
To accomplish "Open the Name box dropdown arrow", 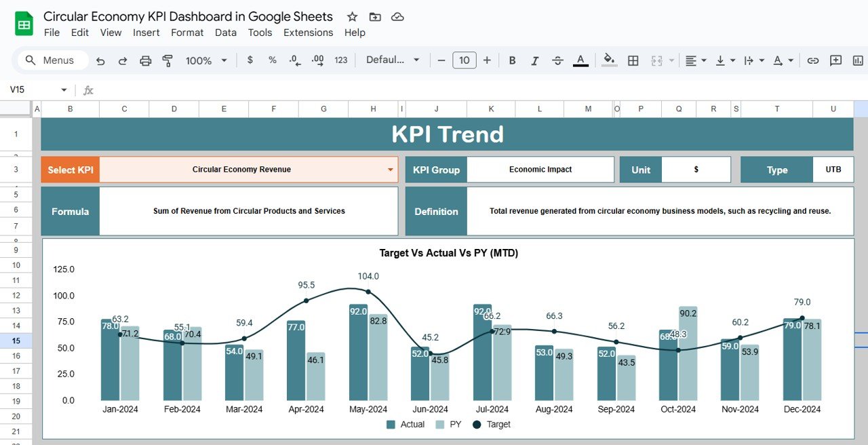I will (64, 90).
